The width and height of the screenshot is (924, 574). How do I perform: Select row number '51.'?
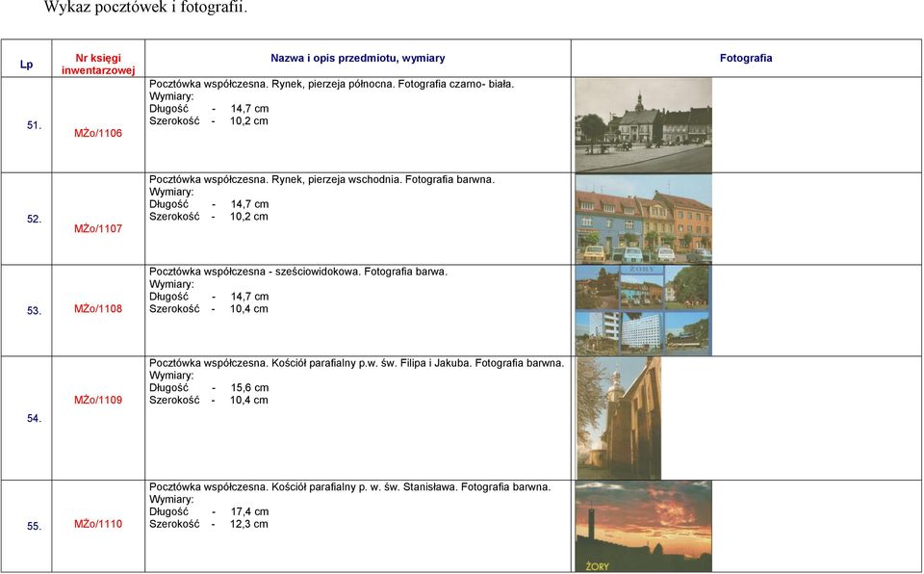click(35, 125)
